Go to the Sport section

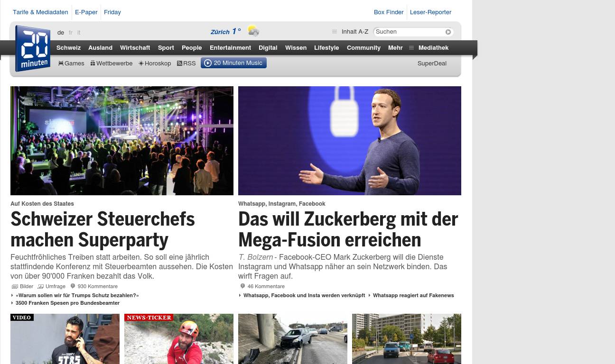click(166, 47)
